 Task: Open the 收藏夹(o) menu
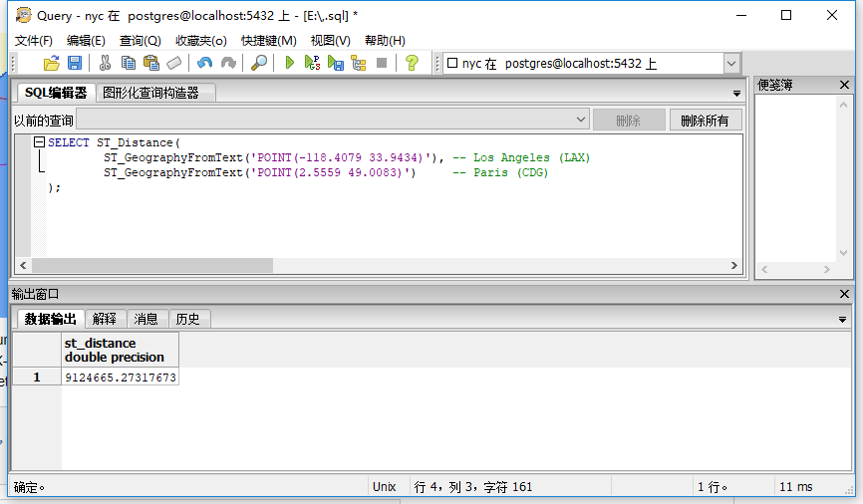[201, 41]
